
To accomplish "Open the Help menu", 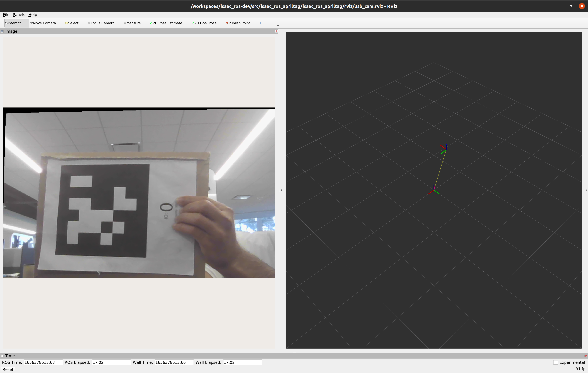I will tap(33, 15).
